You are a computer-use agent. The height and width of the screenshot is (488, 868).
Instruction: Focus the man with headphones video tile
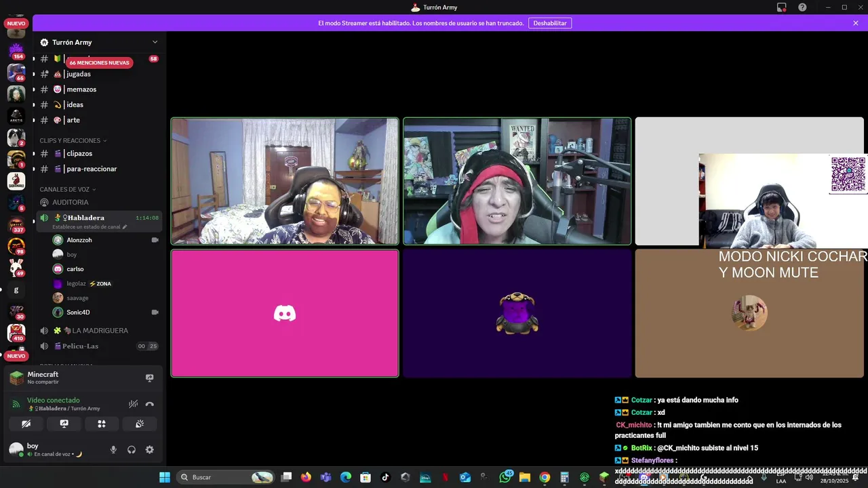285,181
